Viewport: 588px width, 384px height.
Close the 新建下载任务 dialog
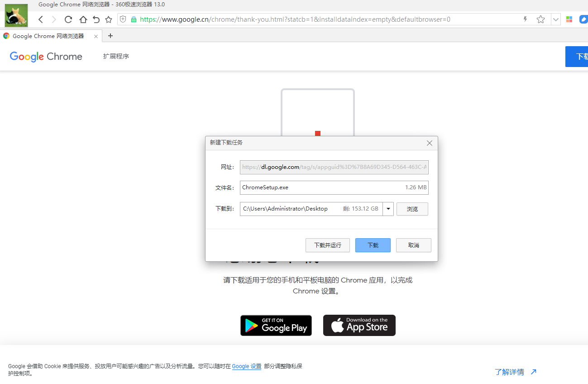(430, 143)
